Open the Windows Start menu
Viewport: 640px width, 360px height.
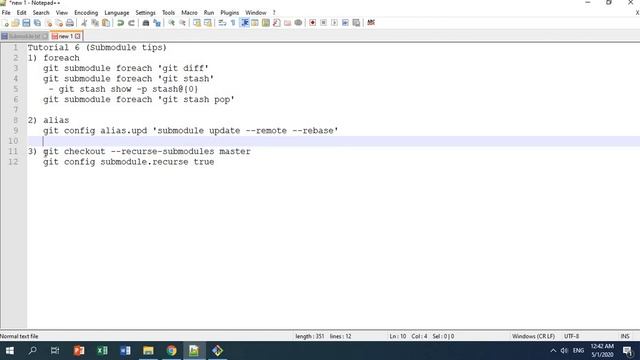[10, 351]
